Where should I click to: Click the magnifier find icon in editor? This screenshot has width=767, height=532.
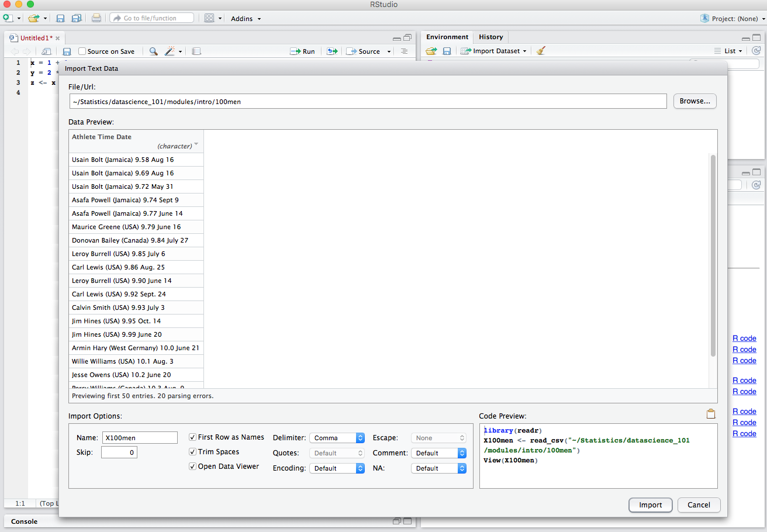click(x=153, y=51)
